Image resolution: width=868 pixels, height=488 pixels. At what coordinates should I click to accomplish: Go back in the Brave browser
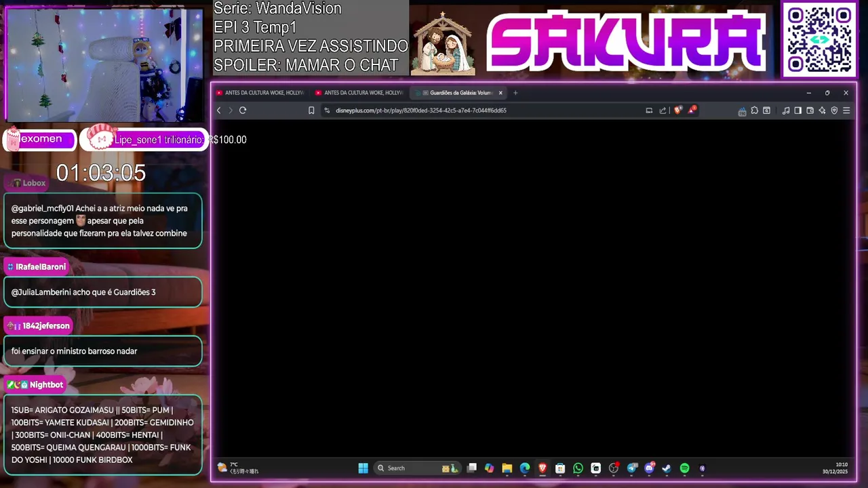[218, 110]
